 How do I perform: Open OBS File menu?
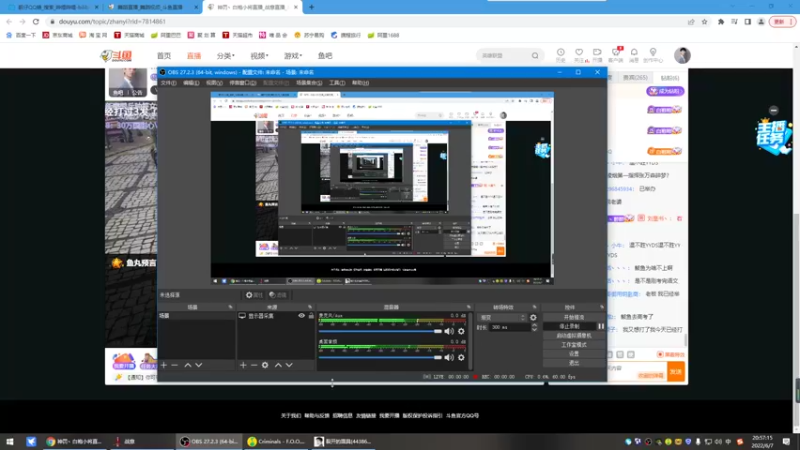pos(168,83)
